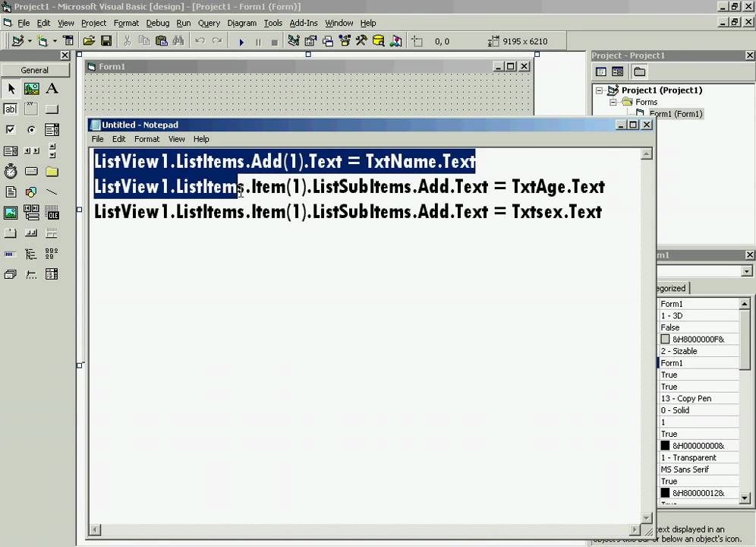Open Notepad's Format menu
756x547 pixels.
[146, 139]
